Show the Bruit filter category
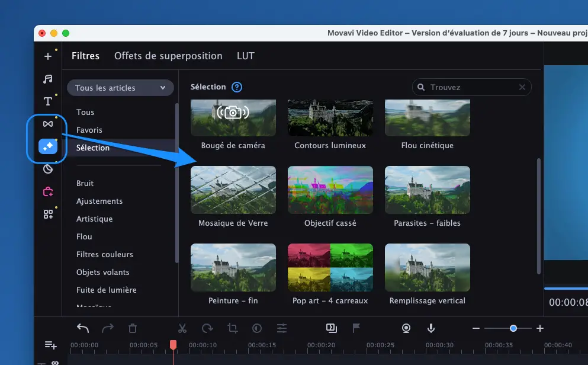Image resolution: width=588 pixels, height=365 pixels. [85, 184]
